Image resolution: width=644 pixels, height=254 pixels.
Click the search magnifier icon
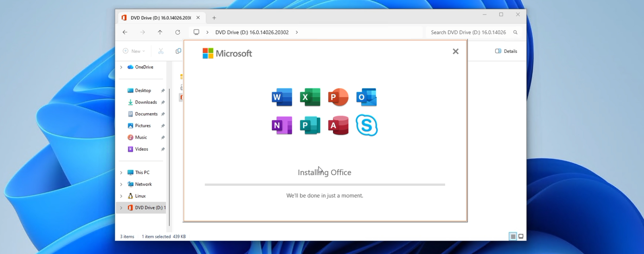tap(515, 32)
